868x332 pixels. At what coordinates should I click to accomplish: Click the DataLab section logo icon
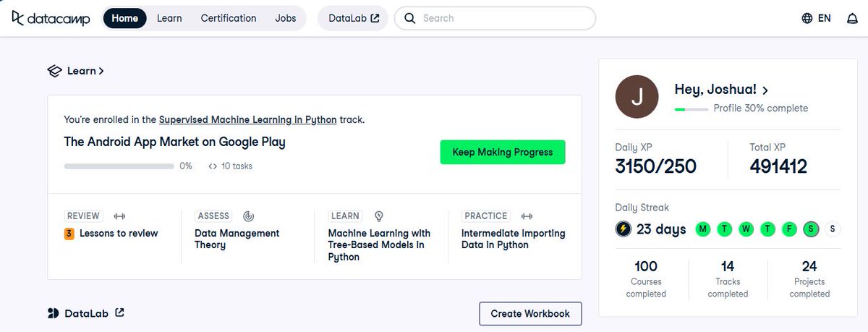[x=53, y=313]
